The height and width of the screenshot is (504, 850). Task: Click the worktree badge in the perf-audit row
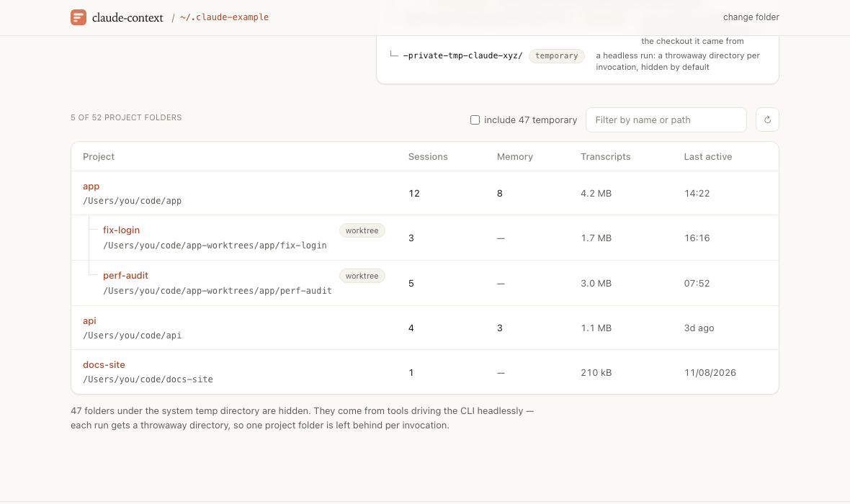362,276
